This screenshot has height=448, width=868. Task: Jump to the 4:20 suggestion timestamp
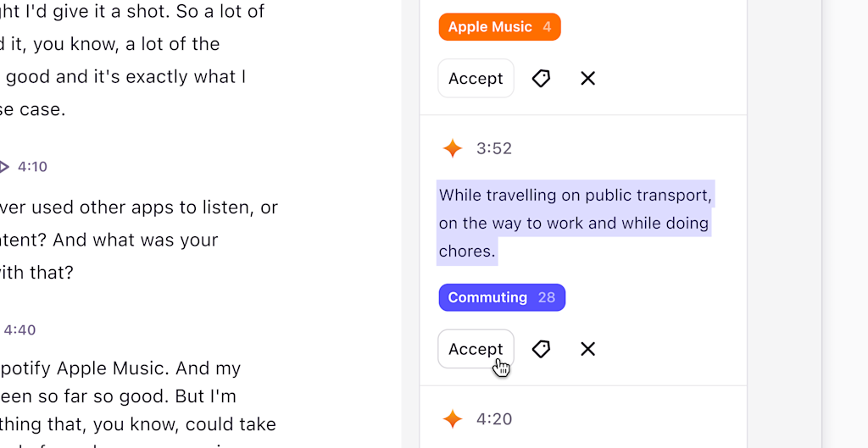pos(494,418)
